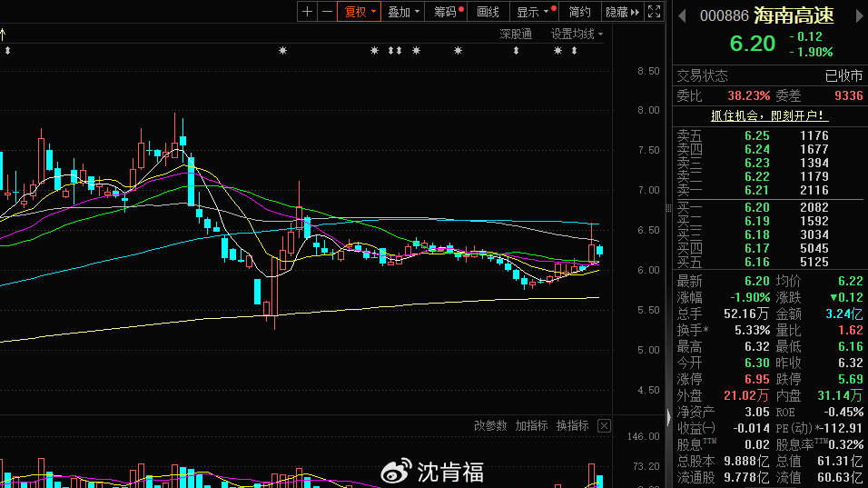Zoom in chart with plus icon
This screenshot has height=488, width=868.
(x=307, y=12)
